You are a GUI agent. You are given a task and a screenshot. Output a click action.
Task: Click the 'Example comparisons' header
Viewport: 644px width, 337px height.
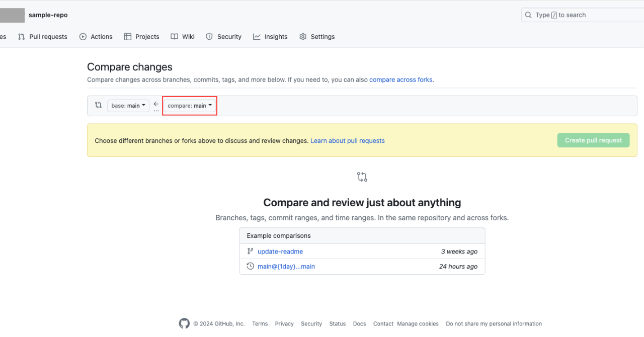pos(279,235)
